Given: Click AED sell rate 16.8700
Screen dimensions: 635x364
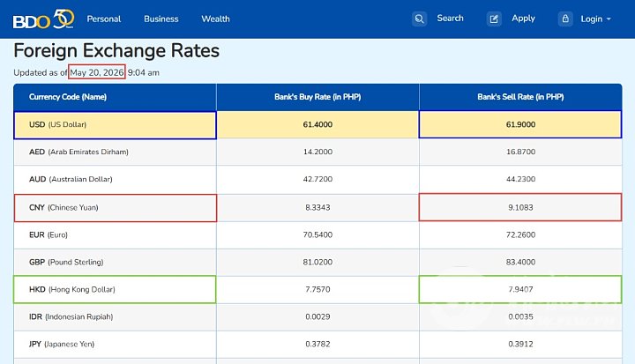Looking at the screenshot, I should click(x=520, y=152).
